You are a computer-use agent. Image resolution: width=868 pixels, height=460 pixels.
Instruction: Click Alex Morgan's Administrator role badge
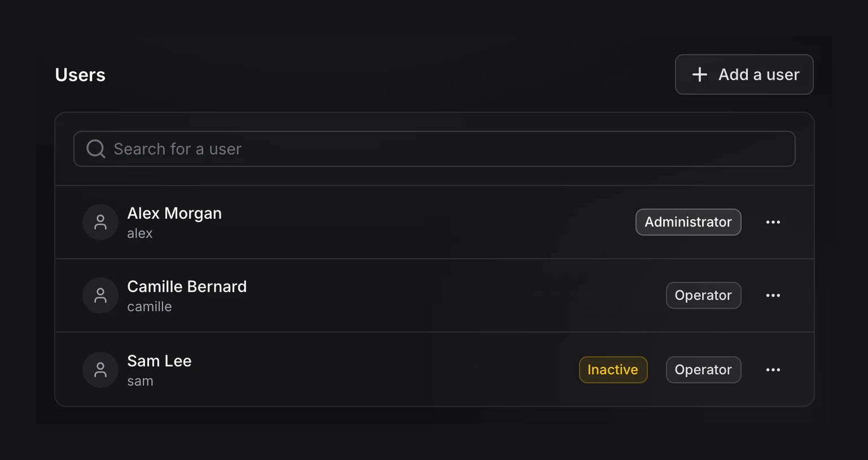tap(688, 222)
